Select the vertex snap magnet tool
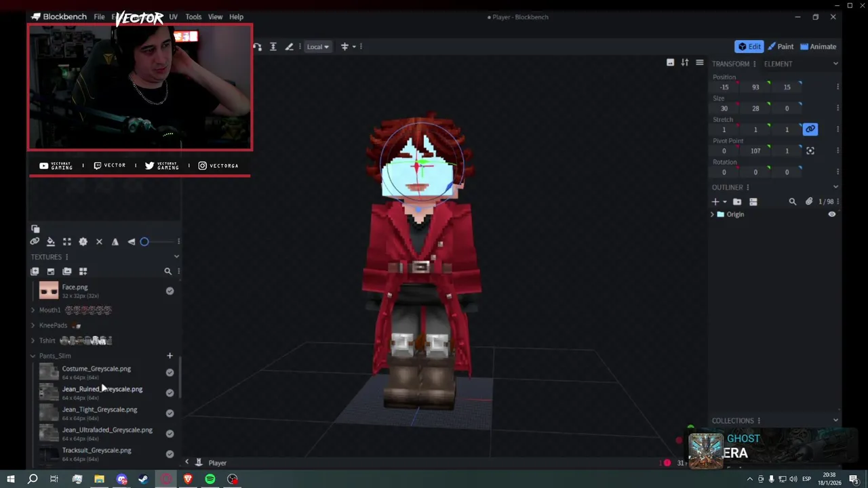Screen dimensions: 868x488 [x=257, y=47]
